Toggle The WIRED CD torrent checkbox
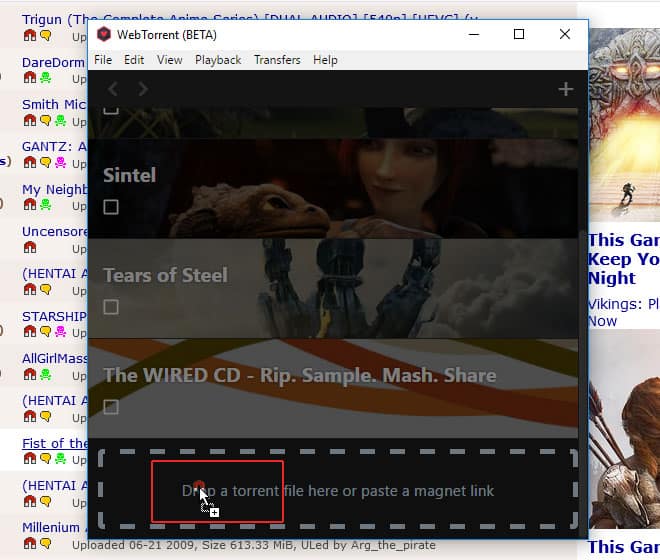The image size is (660, 560). (111, 407)
